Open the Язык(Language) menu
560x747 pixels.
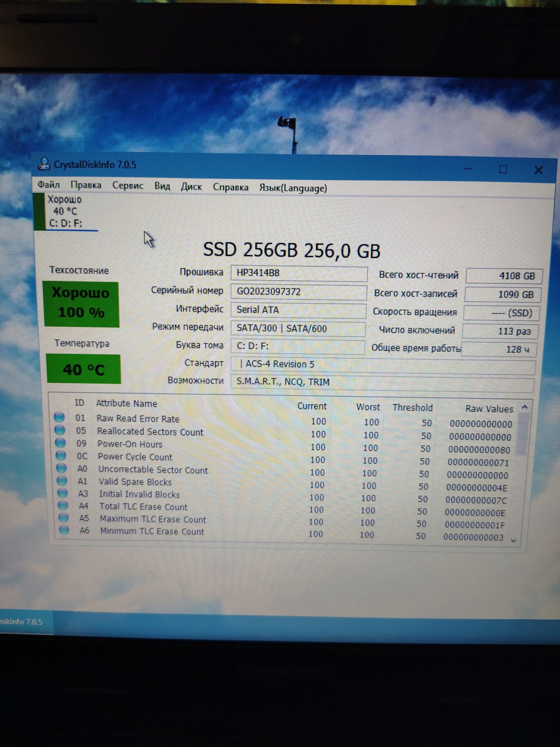[293, 188]
